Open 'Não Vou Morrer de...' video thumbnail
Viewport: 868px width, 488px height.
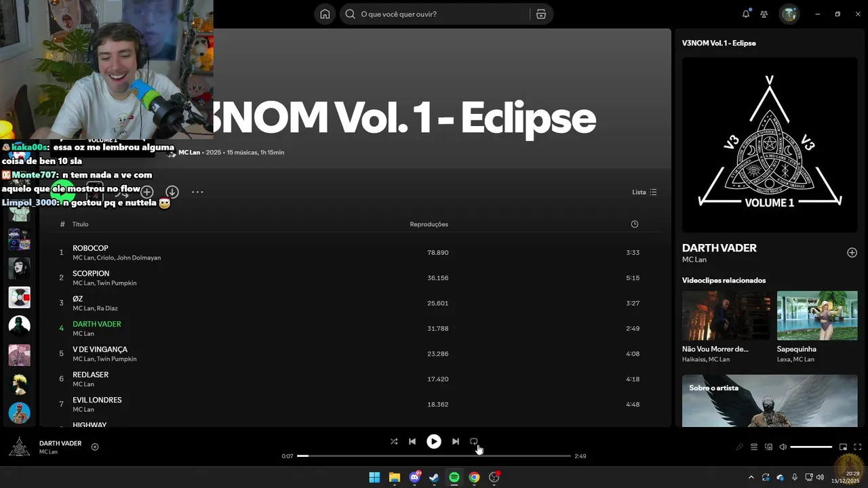coord(726,316)
